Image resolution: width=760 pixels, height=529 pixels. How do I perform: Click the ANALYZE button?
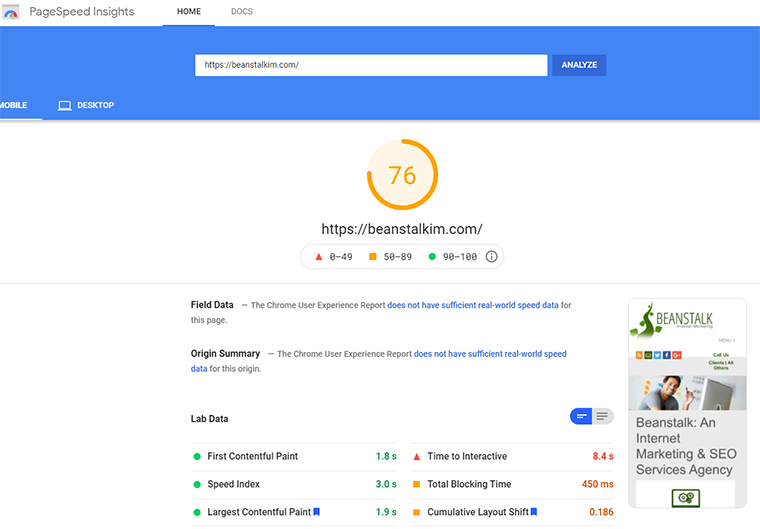(579, 65)
